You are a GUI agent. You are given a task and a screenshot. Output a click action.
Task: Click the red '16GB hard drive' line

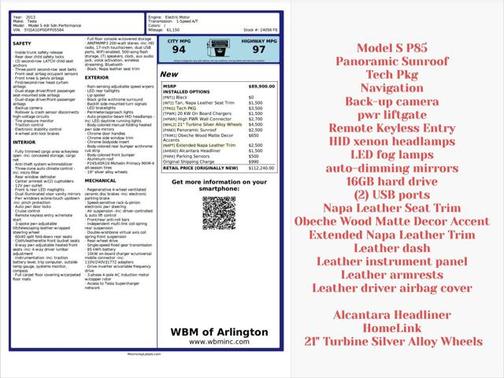click(392, 181)
